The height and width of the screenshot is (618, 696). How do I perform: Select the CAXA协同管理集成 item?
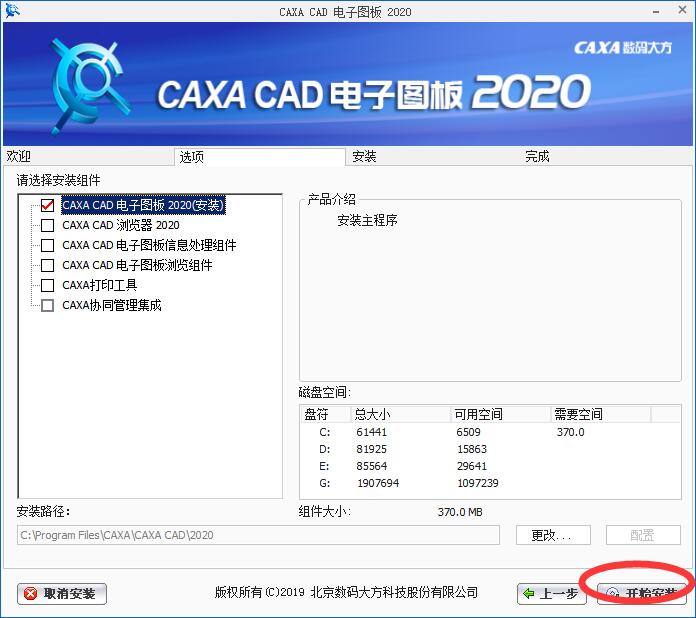click(111, 305)
